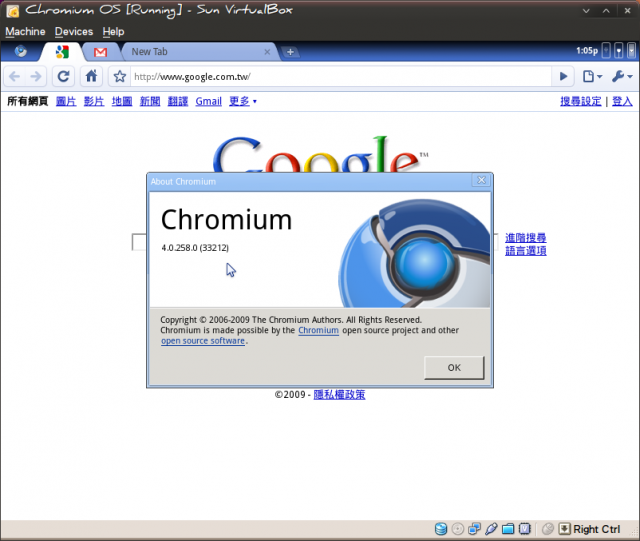The width and height of the screenshot is (640, 541).
Task: Open the Chromium project link in dialog
Action: pos(318,330)
